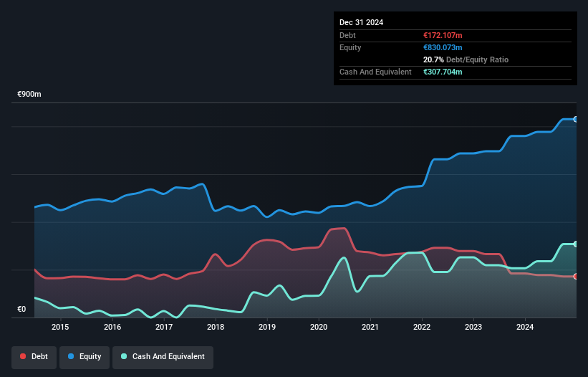Image resolution: width=588 pixels, height=377 pixels.
Task: Click the 2017 x-axis label
Action: (x=164, y=327)
